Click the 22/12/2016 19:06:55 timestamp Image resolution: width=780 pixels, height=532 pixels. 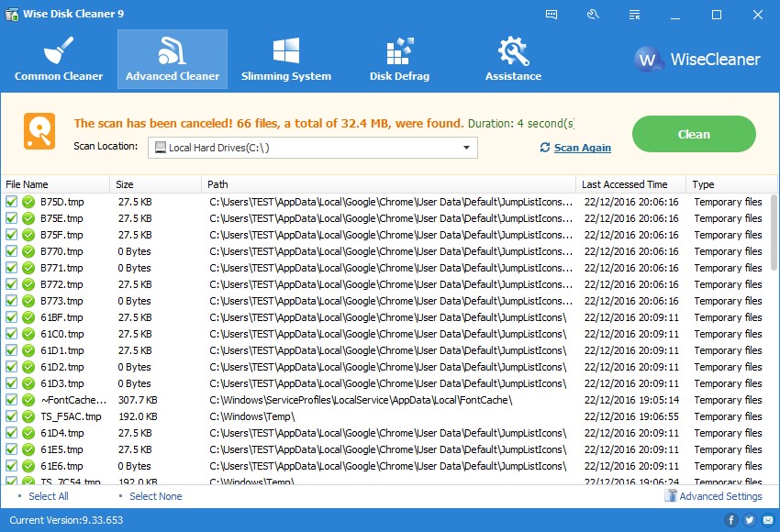pos(631,416)
